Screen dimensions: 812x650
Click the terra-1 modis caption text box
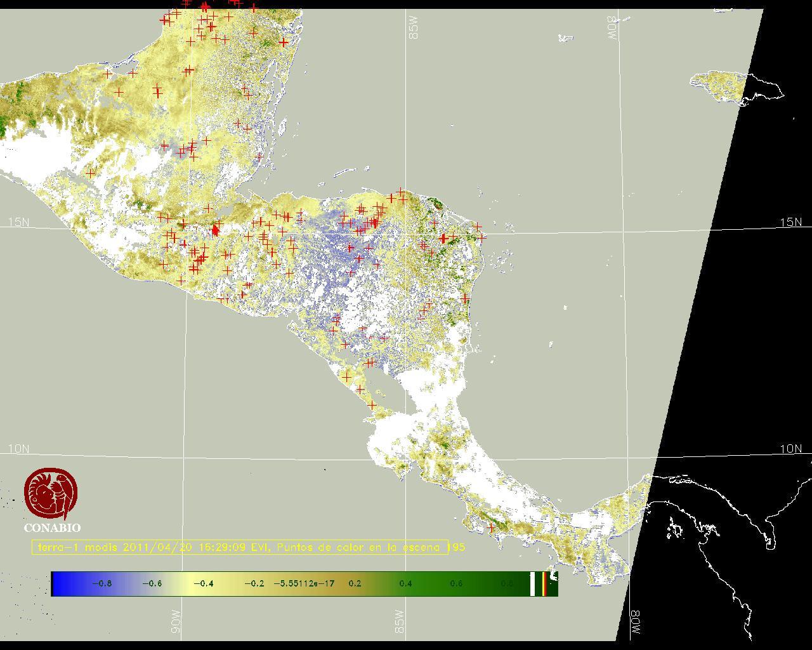click(240, 547)
